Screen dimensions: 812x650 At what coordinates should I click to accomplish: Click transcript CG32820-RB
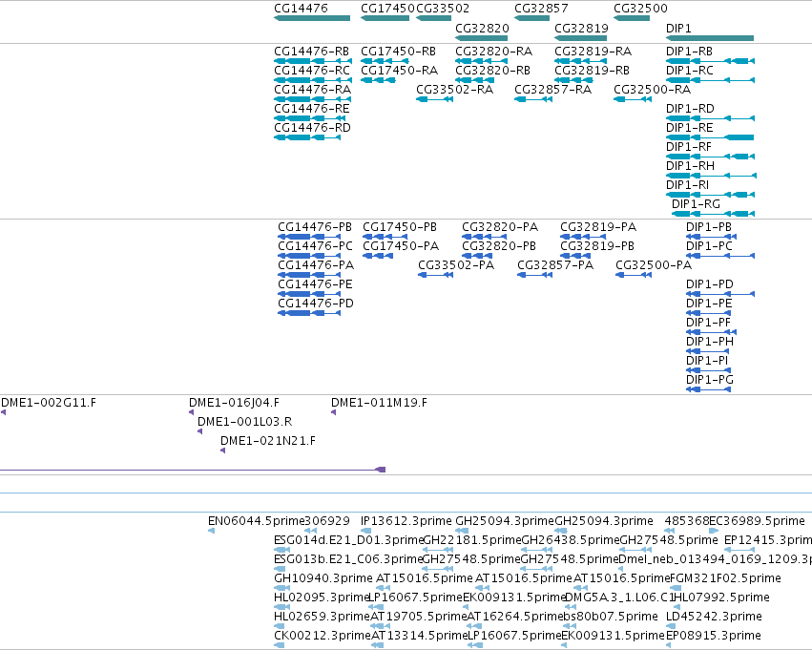(x=493, y=71)
